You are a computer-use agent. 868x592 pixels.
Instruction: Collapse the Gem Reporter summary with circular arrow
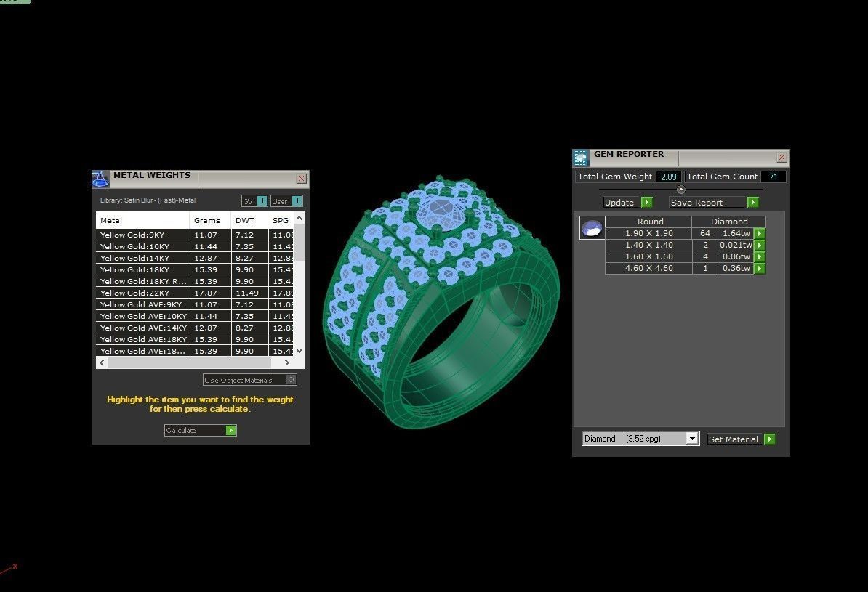pos(681,190)
